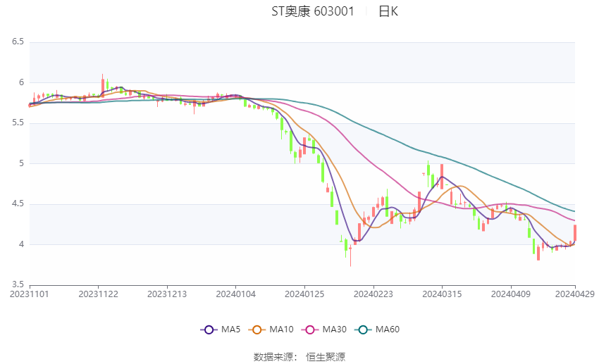The height and width of the screenshot is (364, 599).
Task: Select the 20231101 date axis label
Action: [30, 294]
